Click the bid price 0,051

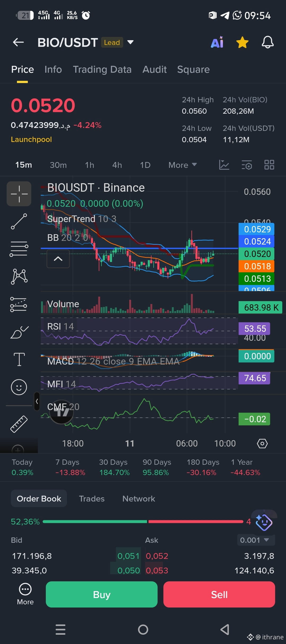coord(128,556)
